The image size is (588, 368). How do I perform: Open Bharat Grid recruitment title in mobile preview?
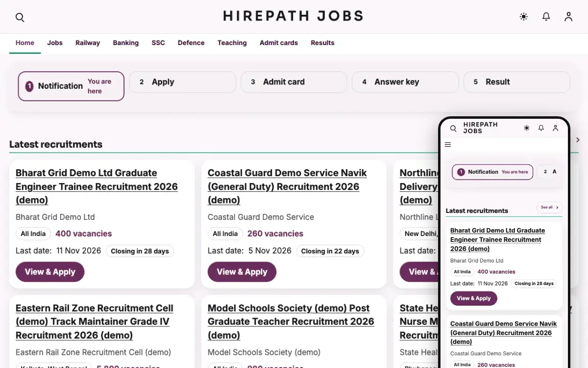pos(497,239)
